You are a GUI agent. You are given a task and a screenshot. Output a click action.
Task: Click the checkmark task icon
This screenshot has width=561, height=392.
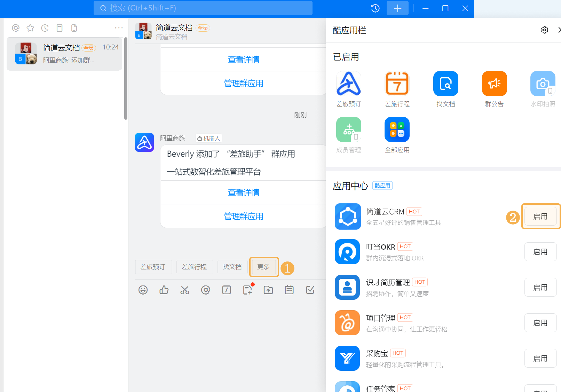coord(310,290)
